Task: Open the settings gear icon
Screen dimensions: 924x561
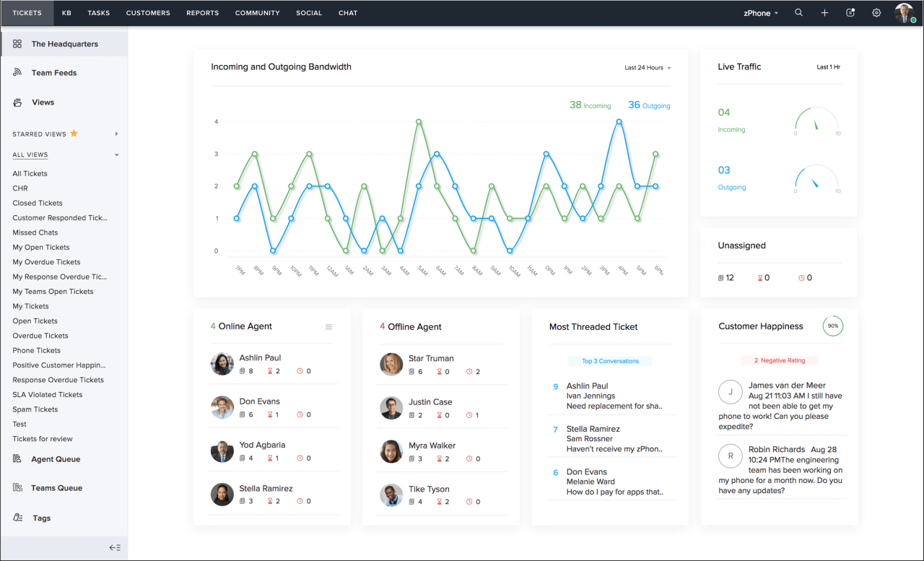Action: point(876,12)
